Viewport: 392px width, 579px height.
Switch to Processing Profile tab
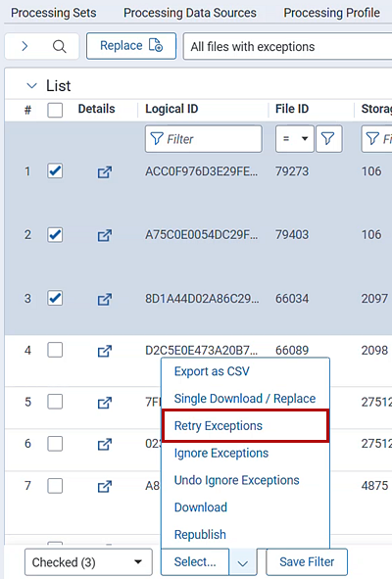332,13
